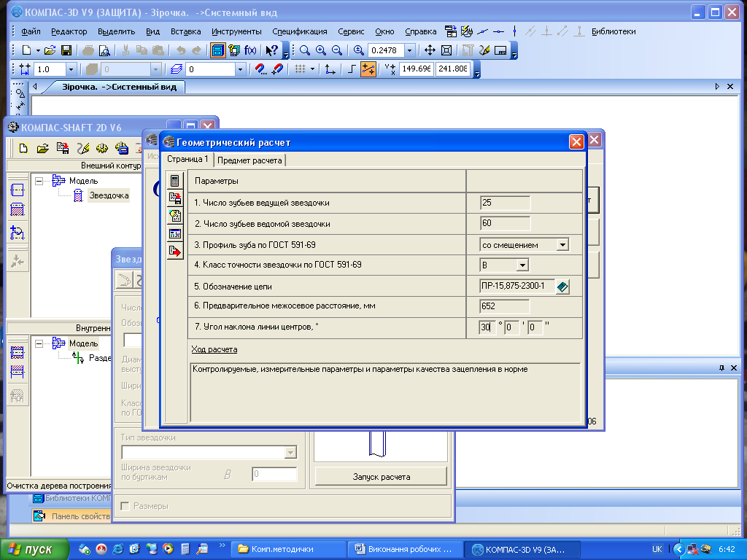Open variables f(x) icon
Image resolution: width=747 pixels, height=560 pixels.
(x=250, y=50)
